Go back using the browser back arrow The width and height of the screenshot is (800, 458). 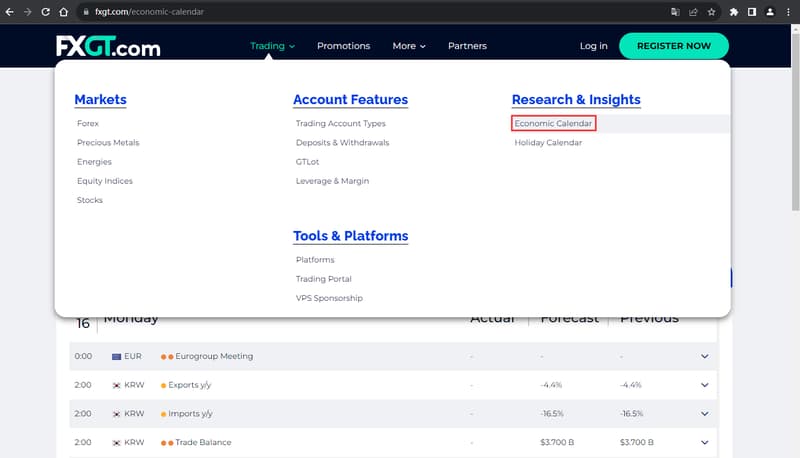point(10,12)
